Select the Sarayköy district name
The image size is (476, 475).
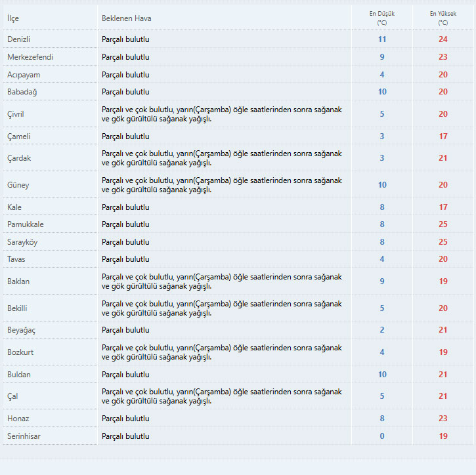click(22, 242)
